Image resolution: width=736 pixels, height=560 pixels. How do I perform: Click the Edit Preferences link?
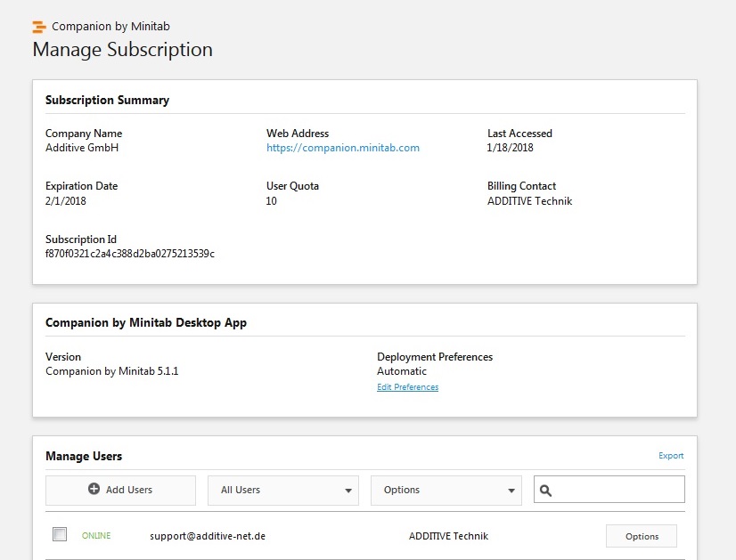tap(408, 387)
